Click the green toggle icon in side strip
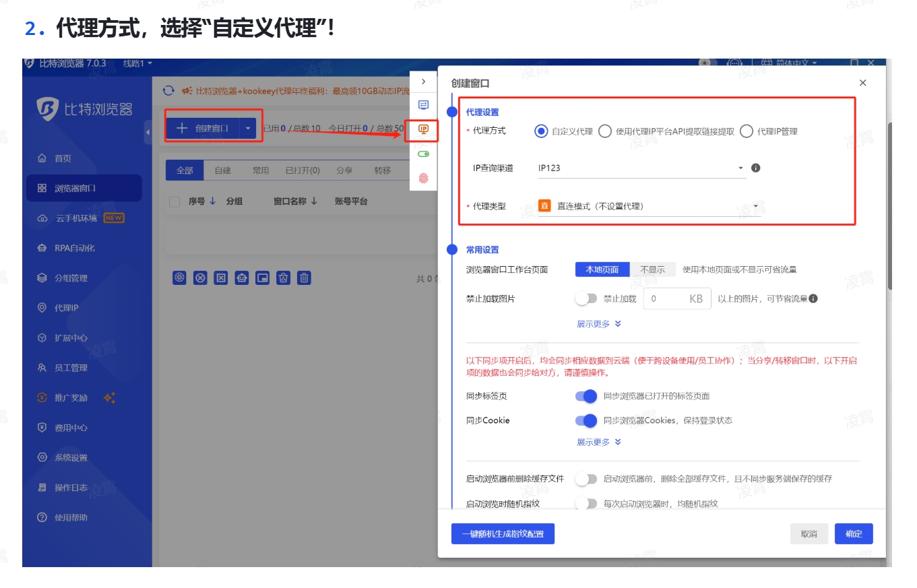 (x=423, y=154)
